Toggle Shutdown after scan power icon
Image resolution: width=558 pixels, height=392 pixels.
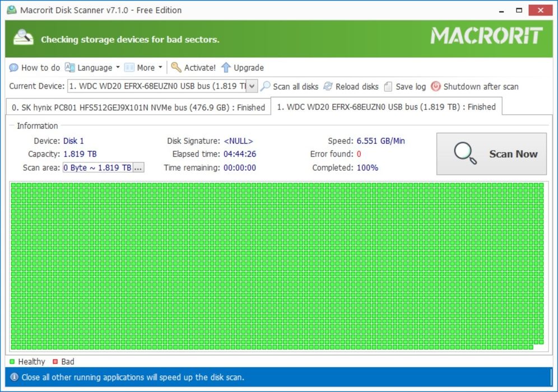pyautogui.click(x=435, y=86)
